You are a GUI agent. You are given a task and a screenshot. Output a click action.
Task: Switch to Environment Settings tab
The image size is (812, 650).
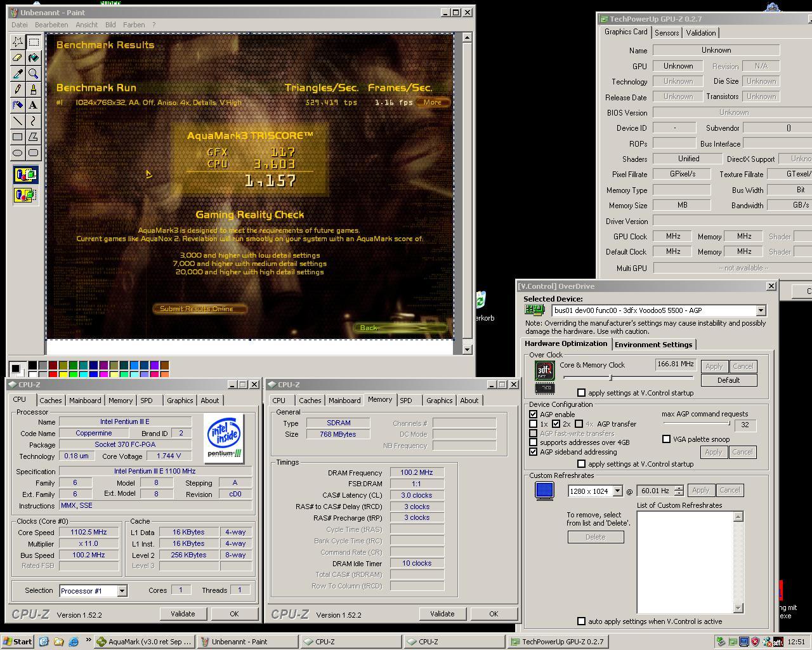[x=653, y=345]
